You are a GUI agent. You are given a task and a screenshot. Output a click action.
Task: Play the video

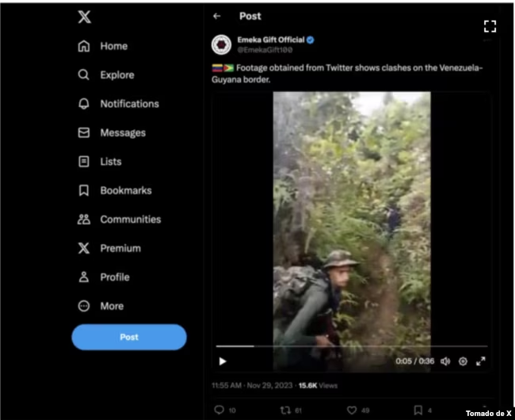pyautogui.click(x=223, y=361)
